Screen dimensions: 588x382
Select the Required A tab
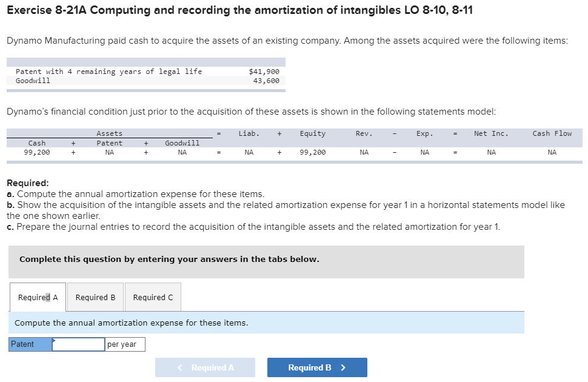37,297
